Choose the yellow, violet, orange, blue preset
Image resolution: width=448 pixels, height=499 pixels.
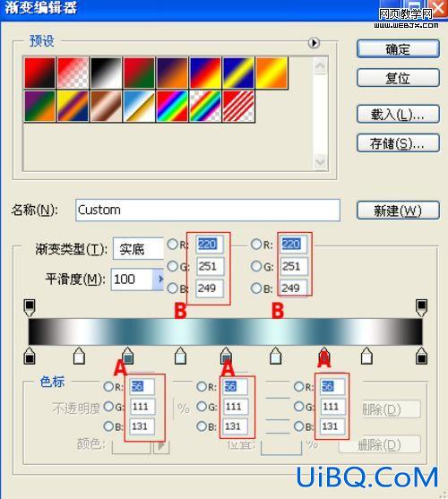73,106
